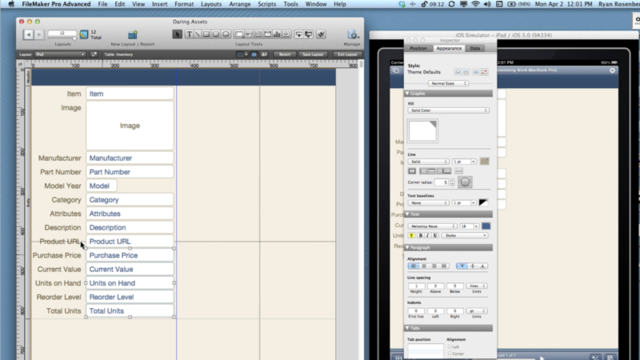
Task: Open the Line style Solid dropdown
Action: [428, 162]
